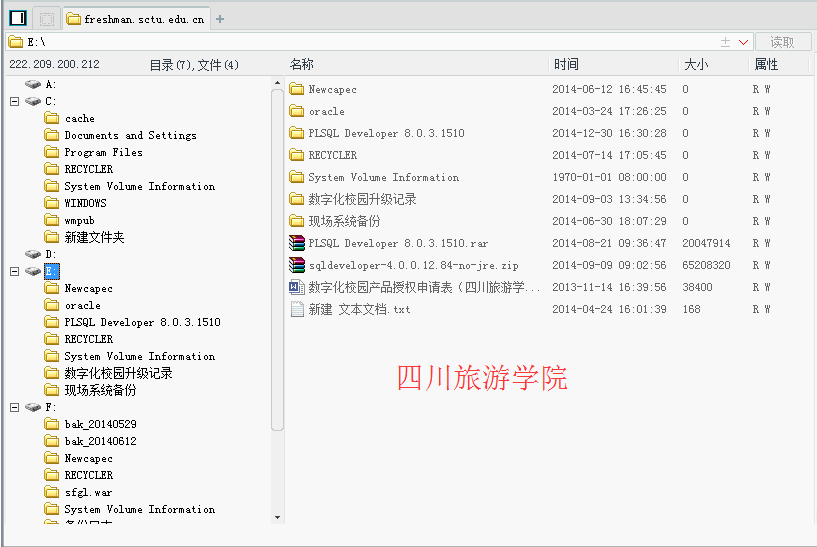The image size is (817, 547).
Task: Sort by the 属性 column header
Action: [766, 64]
